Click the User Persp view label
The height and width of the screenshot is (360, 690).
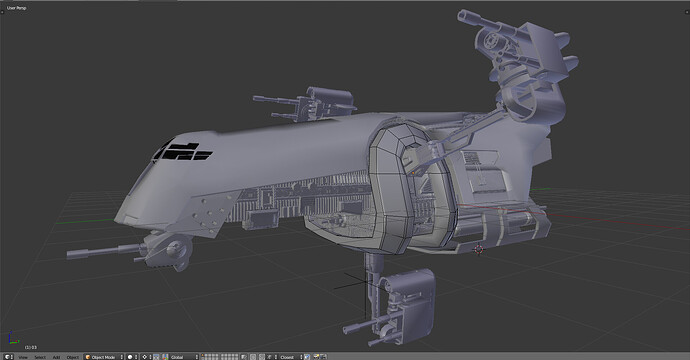tap(16, 8)
